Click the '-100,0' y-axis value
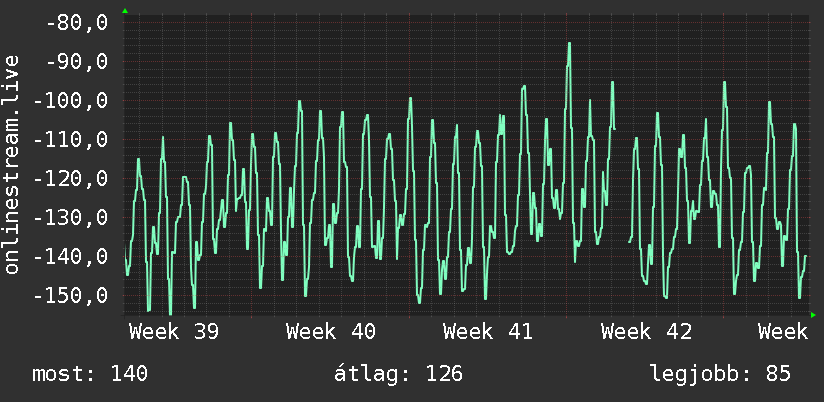Image resolution: width=824 pixels, height=402 pixels. coord(71,100)
